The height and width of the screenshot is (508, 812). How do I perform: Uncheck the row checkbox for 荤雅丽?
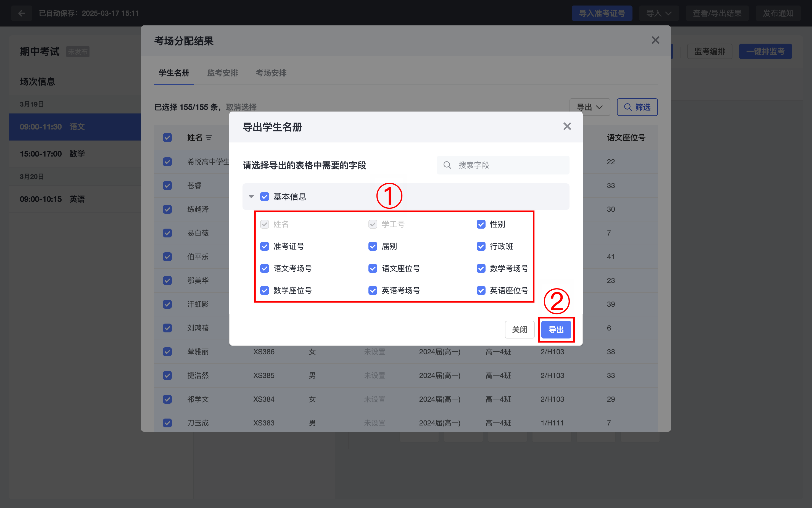(x=167, y=352)
